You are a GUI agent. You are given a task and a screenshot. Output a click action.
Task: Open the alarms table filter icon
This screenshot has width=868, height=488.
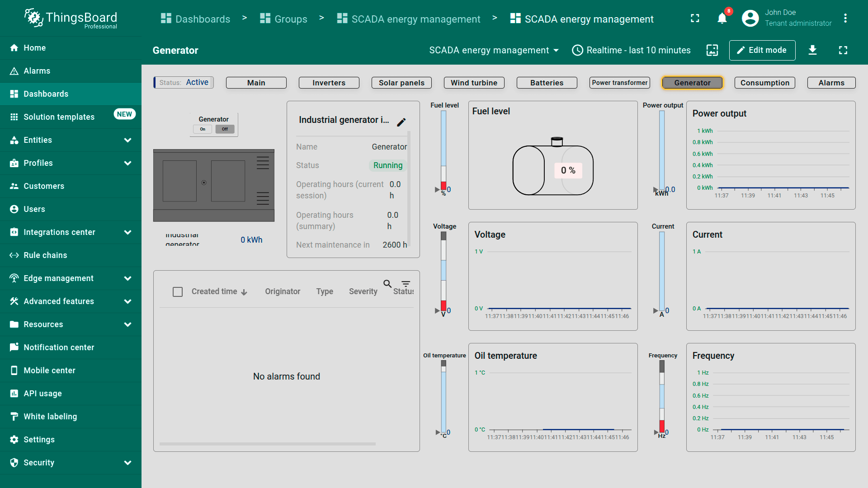click(x=406, y=284)
